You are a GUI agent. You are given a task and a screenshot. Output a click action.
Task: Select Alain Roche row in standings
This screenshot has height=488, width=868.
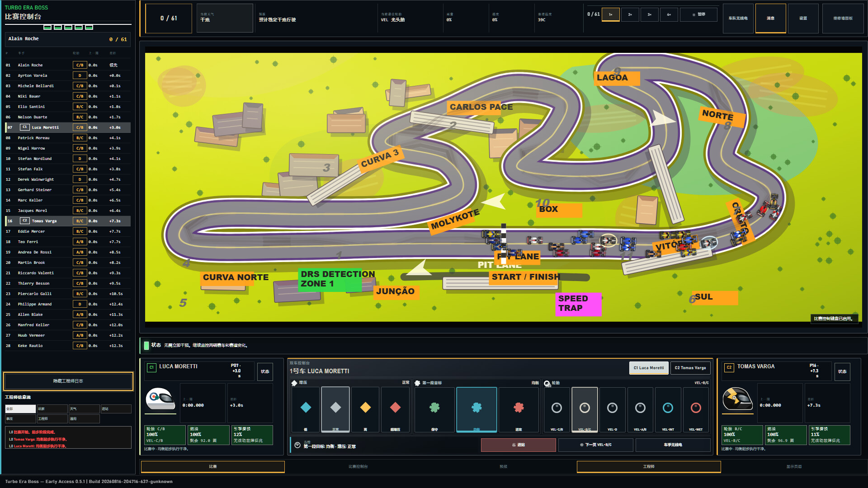coord(68,65)
